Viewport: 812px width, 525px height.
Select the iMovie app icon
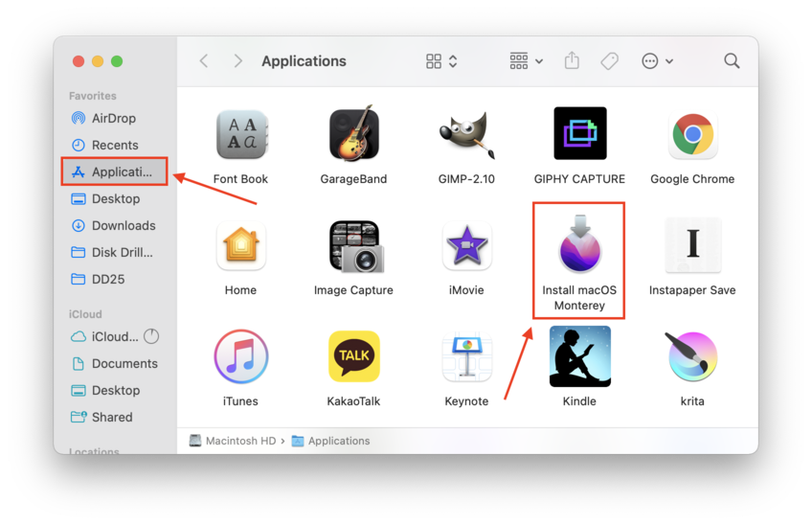pos(466,245)
